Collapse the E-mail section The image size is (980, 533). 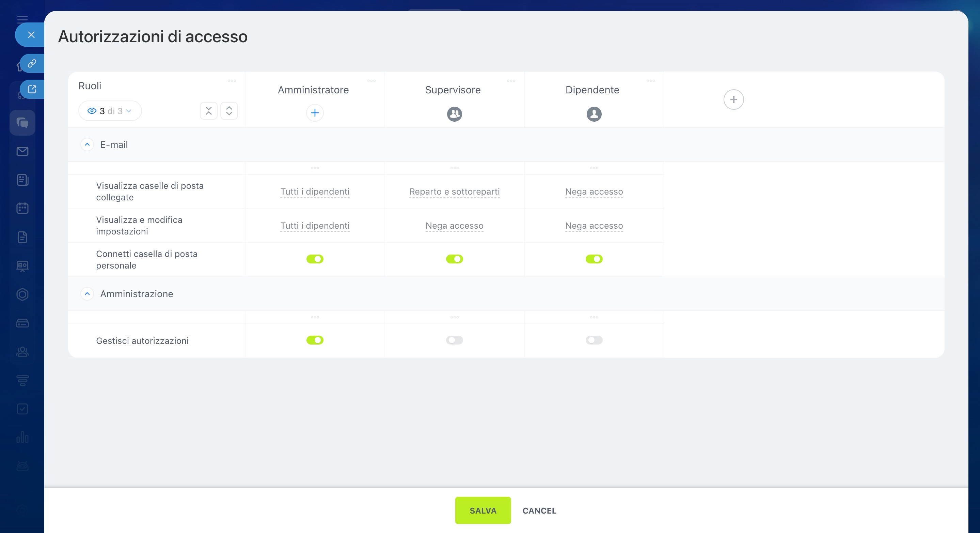click(x=87, y=145)
